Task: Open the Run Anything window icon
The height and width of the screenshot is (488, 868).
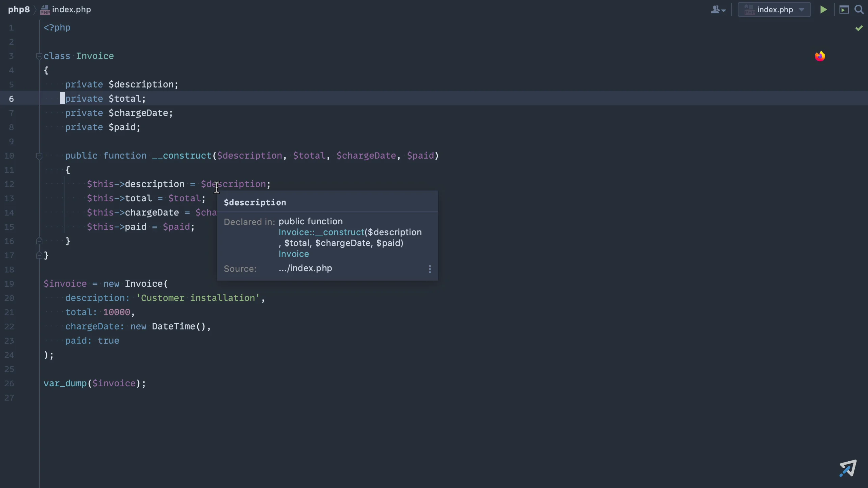Action: pos(844,9)
